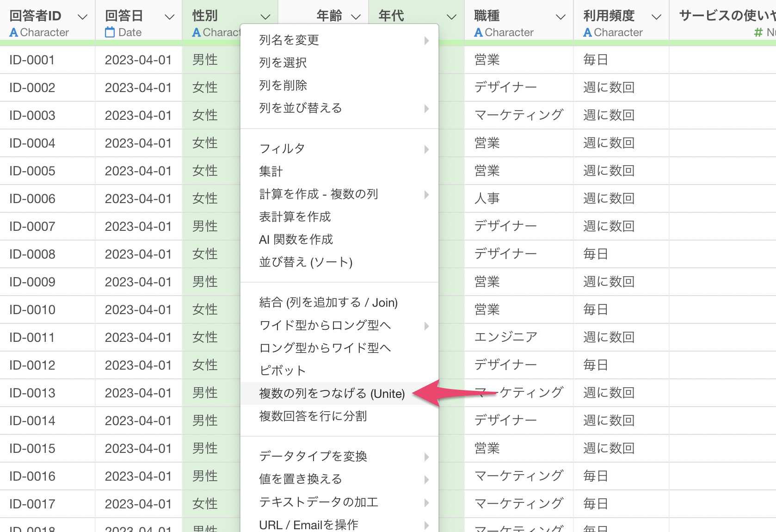Click the Character type icon under 回答者ID

pos(14,33)
